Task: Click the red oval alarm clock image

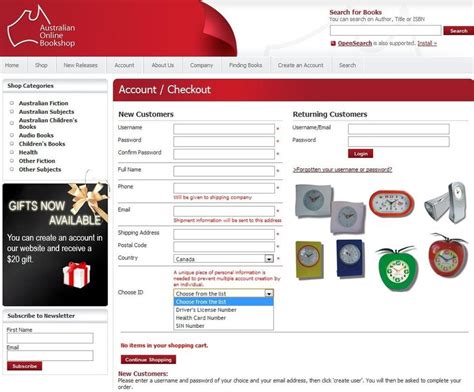Action: click(392, 203)
